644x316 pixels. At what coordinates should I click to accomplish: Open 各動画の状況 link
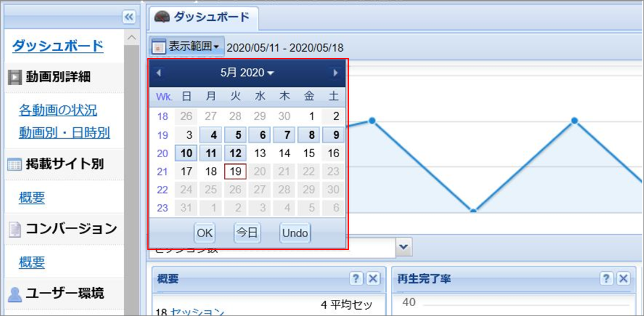(58, 110)
